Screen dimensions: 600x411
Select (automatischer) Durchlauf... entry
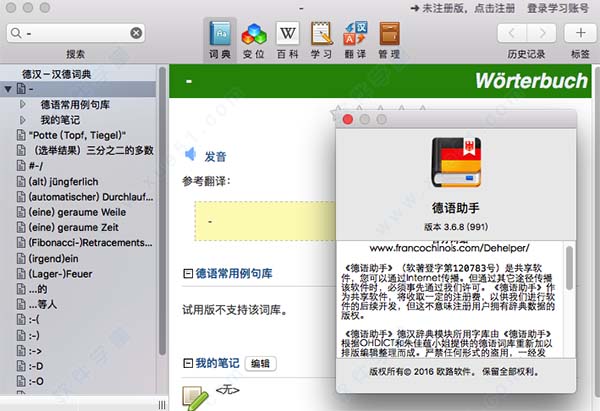click(91, 197)
